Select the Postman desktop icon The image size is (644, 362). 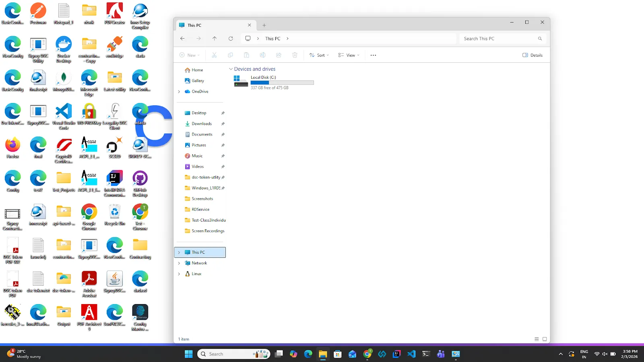click(38, 14)
